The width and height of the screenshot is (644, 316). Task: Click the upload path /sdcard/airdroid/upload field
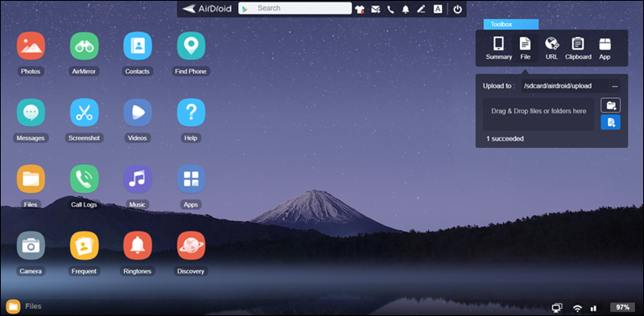pyautogui.click(x=565, y=86)
